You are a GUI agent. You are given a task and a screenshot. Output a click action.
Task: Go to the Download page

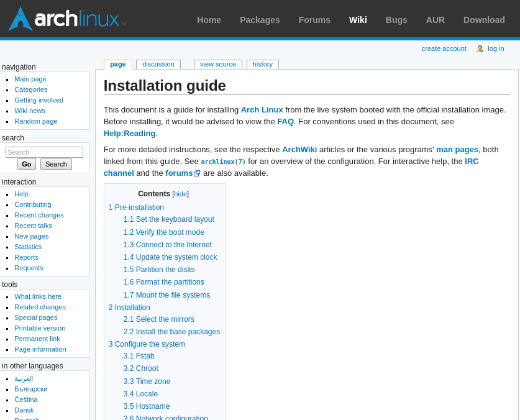(484, 20)
